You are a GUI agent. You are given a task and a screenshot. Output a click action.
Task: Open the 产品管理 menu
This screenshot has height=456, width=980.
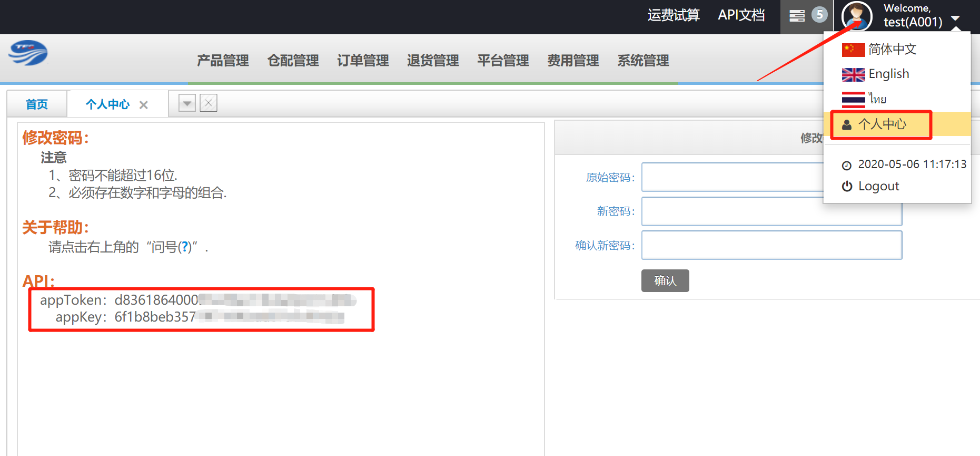pos(223,61)
